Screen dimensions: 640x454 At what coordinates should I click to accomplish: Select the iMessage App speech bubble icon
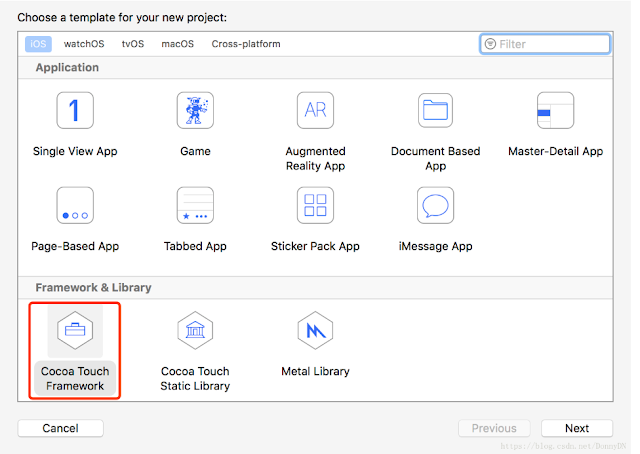[x=436, y=205]
